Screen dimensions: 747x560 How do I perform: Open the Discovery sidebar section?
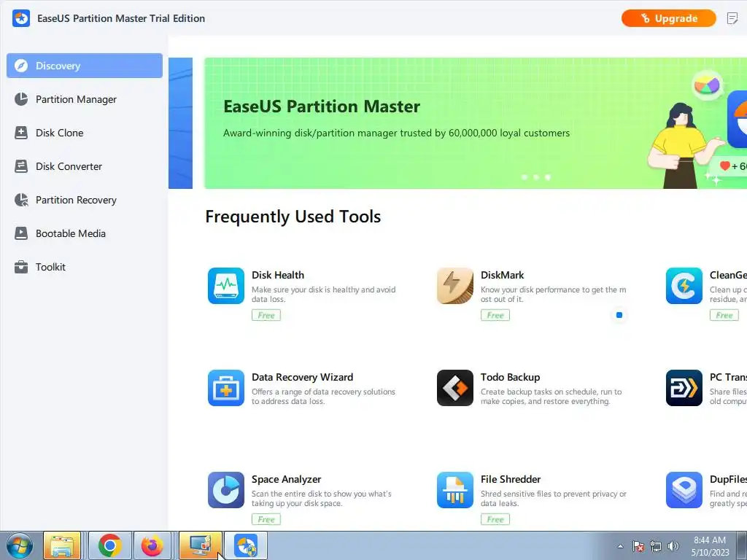coord(85,66)
